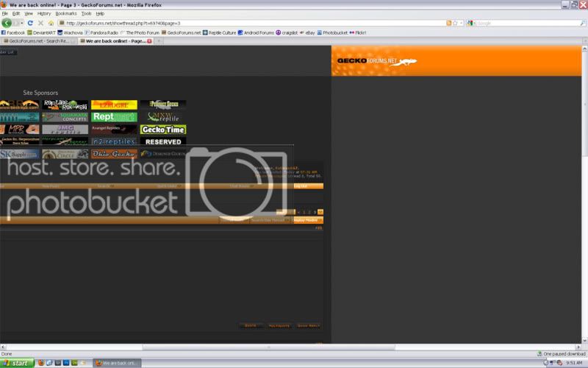Open the eBay bookmark
The width and height of the screenshot is (588, 368).
307,32
